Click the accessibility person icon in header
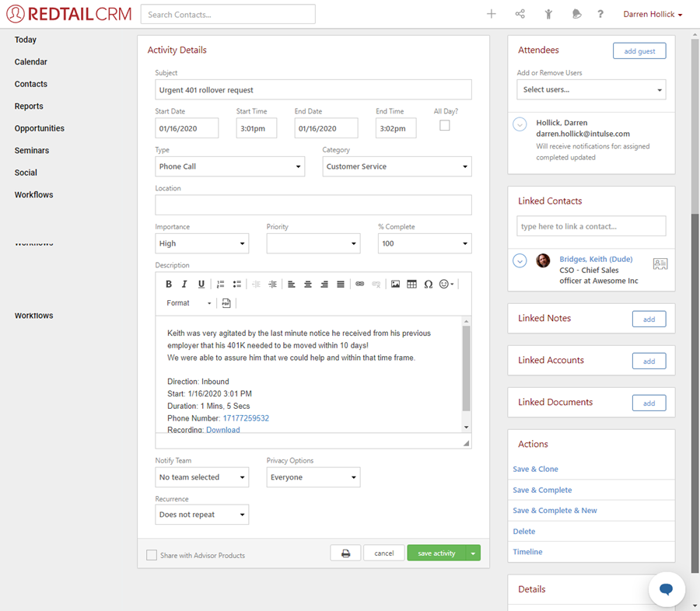The height and width of the screenshot is (611, 700). click(x=548, y=14)
